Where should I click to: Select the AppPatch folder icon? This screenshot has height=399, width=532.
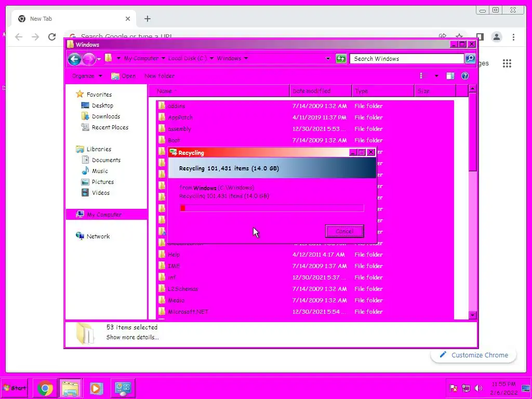162,117
